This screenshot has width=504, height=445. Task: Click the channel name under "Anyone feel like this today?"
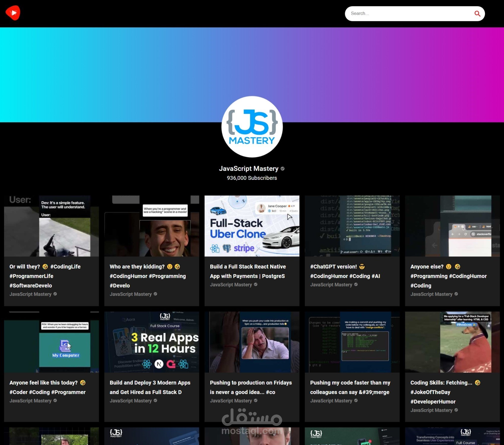[x=31, y=401]
